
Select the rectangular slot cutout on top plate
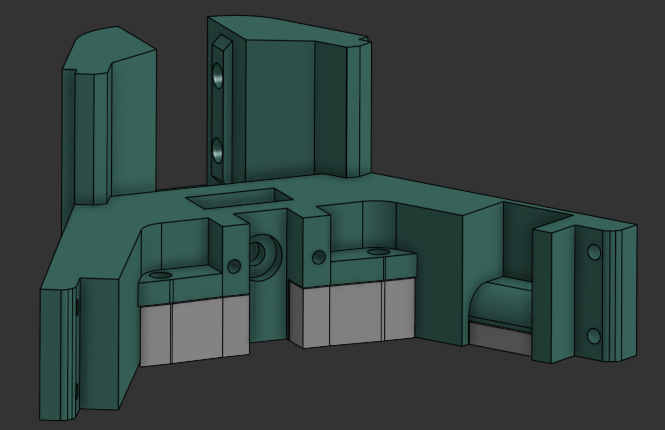[240, 198]
